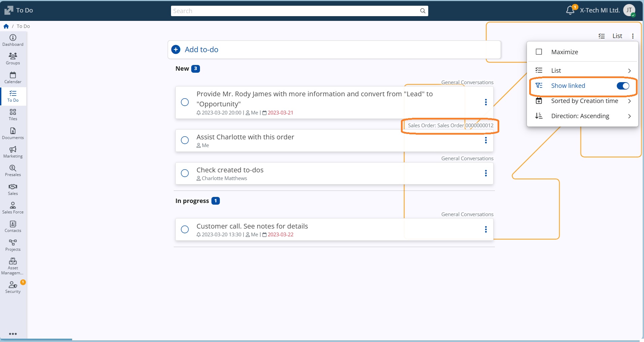Open Tiles in the sidebar
This screenshot has height=342, width=644.
coord(13,114)
